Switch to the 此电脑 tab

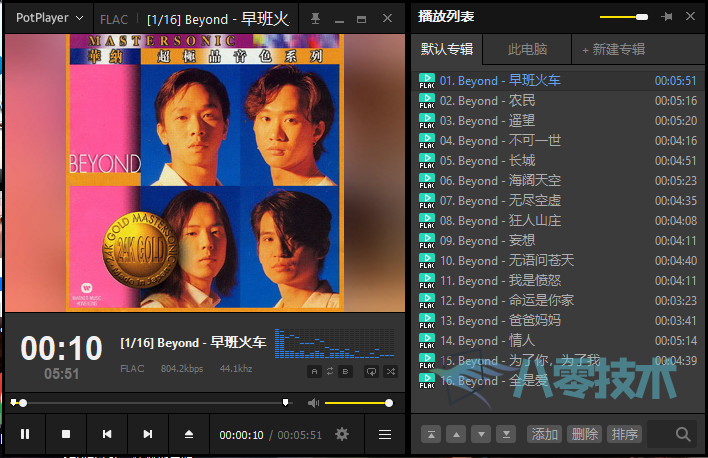(x=527, y=49)
